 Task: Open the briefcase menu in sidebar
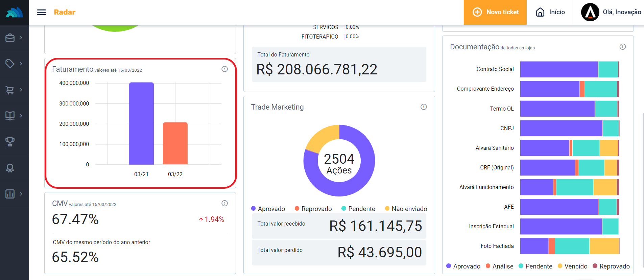coord(10,38)
